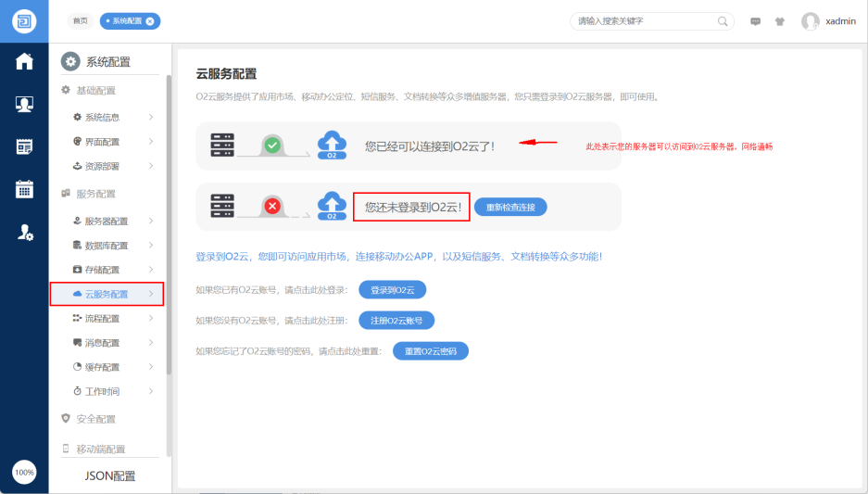Focus the search keyword input field
The width and height of the screenshot is (868, 494).
tap(644, 20)
